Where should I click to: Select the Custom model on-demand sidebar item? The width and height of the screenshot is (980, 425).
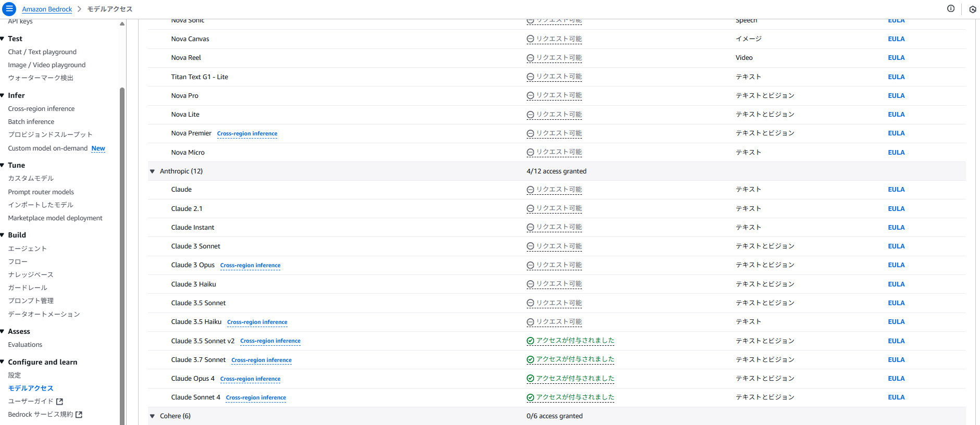[x=48, y=148]
